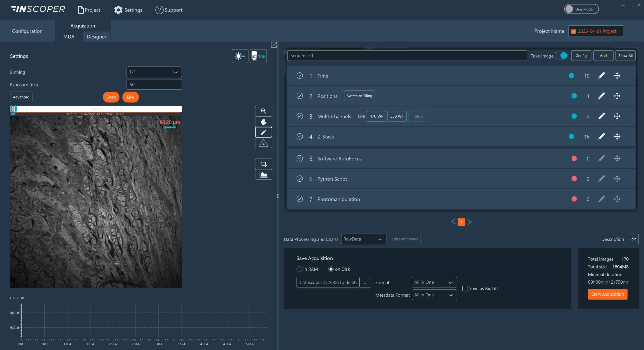This screenshot has height=350, width=644.
Task: Grab Software AutoFocus move handle
Action: click(617, 158)
